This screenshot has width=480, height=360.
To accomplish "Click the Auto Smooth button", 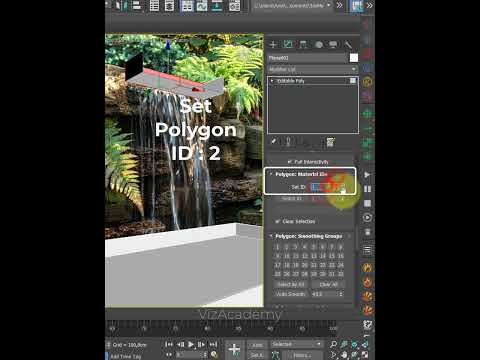I will click(x=290, y=294).
